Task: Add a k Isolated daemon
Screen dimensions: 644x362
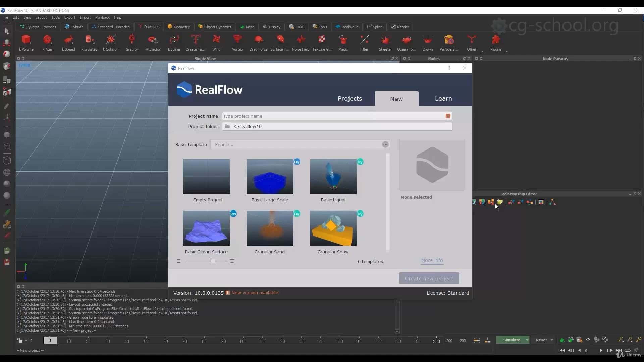Action: 89,43
